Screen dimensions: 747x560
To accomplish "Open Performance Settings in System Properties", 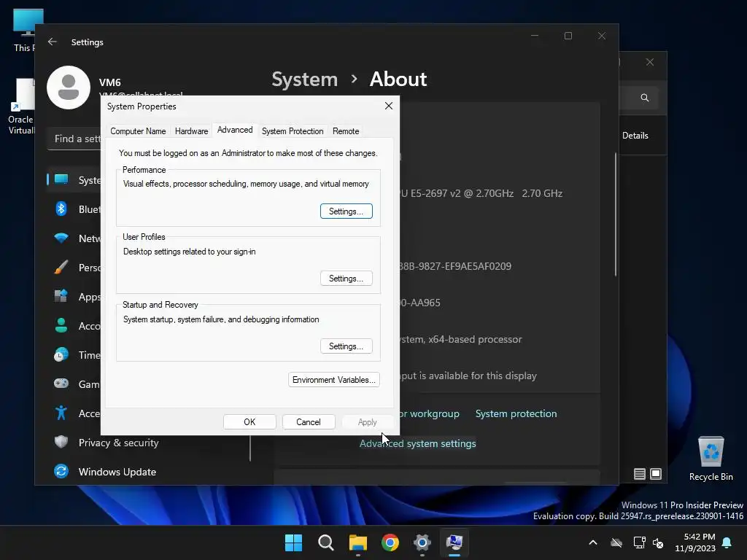I will (346, 211).
